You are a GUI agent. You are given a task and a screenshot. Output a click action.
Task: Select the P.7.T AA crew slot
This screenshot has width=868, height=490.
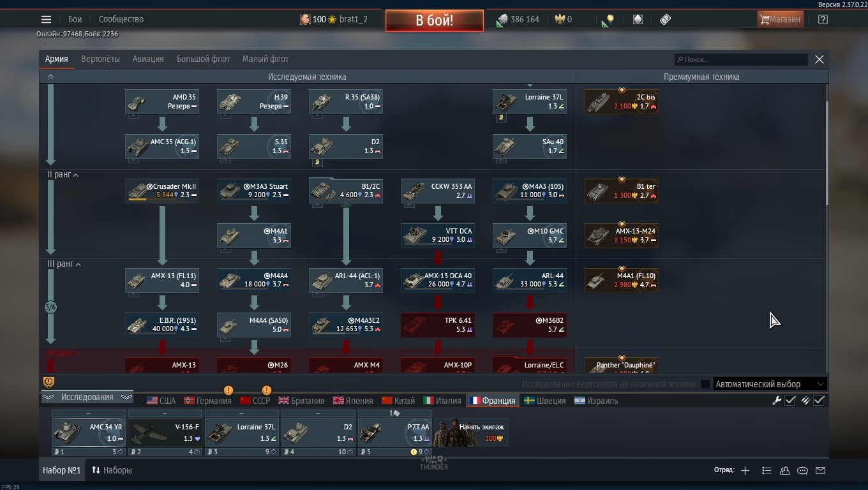pos(394,433)
